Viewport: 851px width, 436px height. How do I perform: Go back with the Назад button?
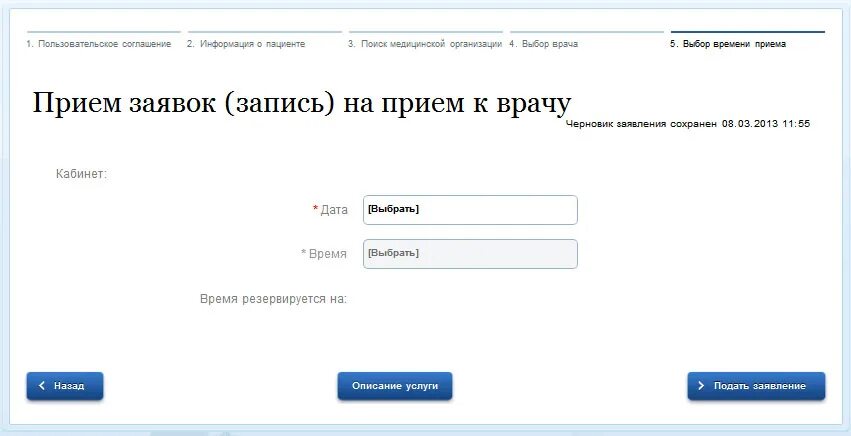click(x=65, y=386)
